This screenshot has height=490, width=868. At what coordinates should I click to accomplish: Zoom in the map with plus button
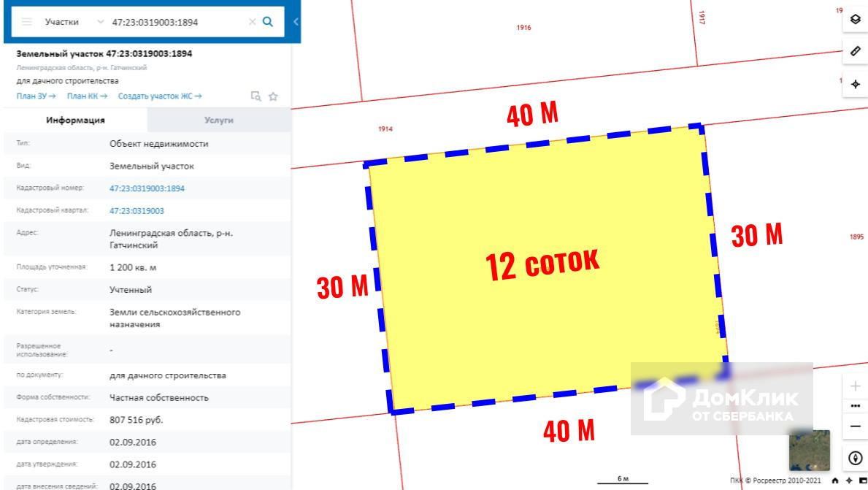pyautogui.click(x=856, y=386)
